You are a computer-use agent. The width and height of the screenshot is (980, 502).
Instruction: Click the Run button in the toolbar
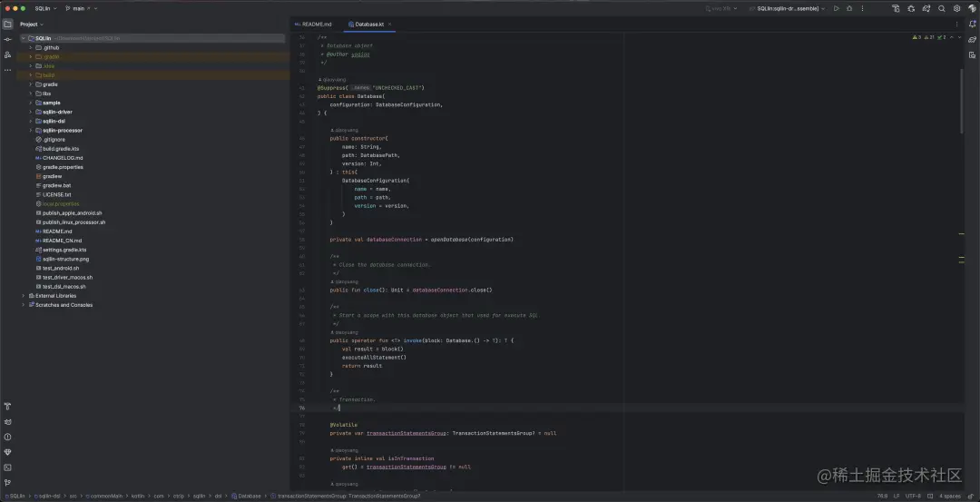[837, 8]
